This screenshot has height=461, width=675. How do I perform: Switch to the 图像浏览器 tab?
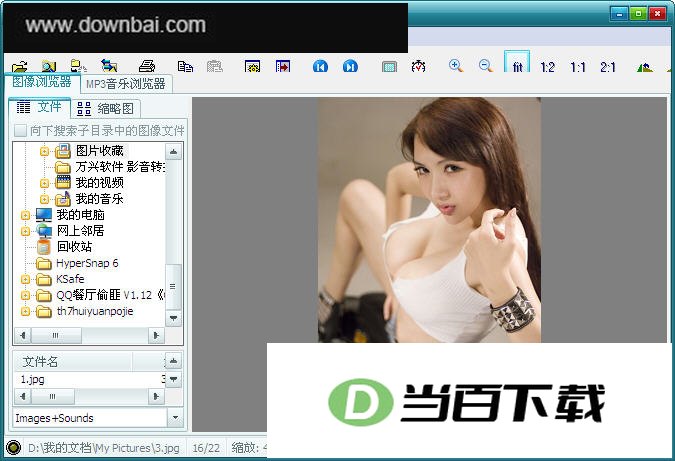pos(42,82)
